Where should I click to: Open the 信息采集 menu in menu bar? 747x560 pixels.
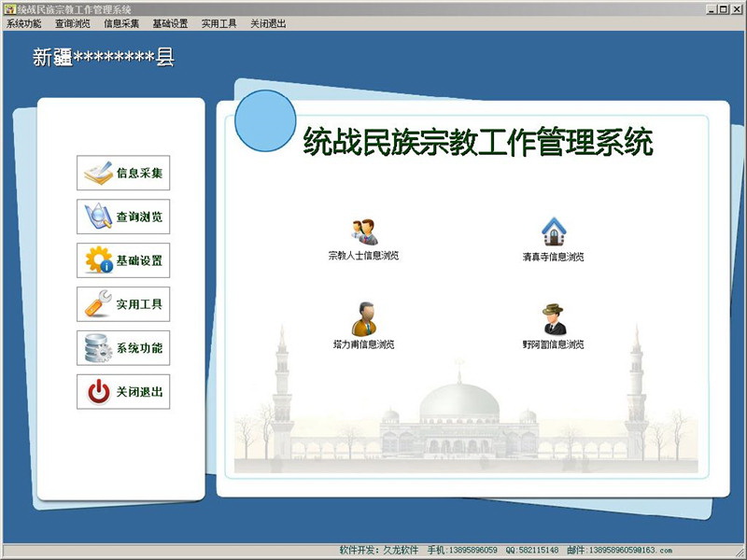(121, 23)
